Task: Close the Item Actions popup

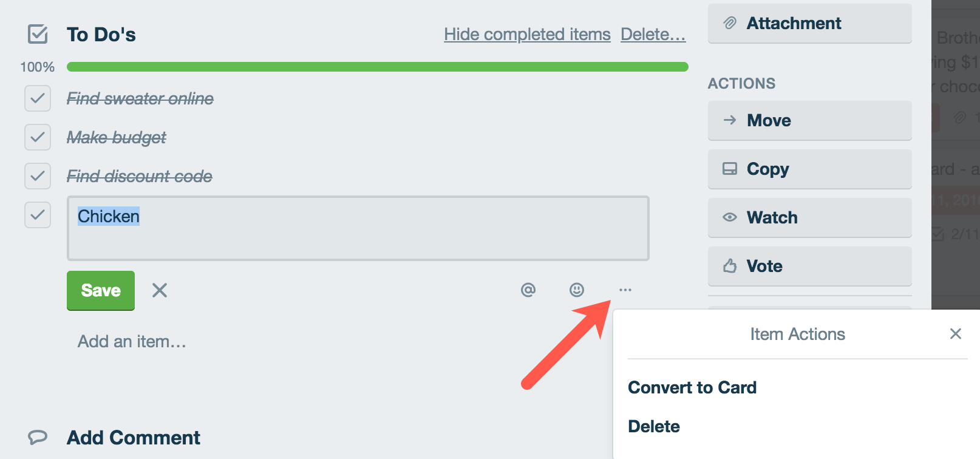Action: (955, 333)
